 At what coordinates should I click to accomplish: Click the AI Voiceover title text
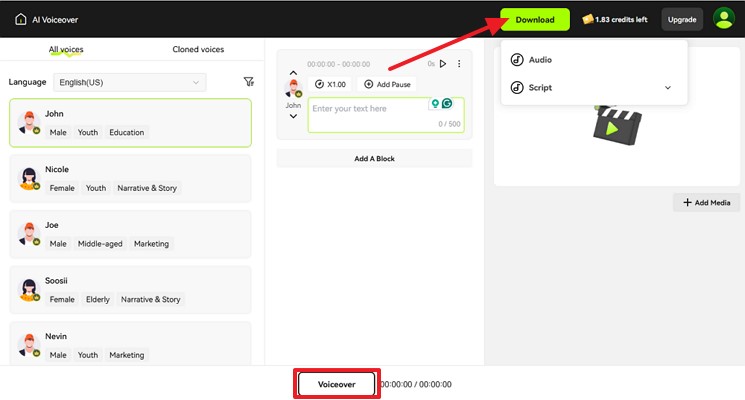click(x=55, y=19)
